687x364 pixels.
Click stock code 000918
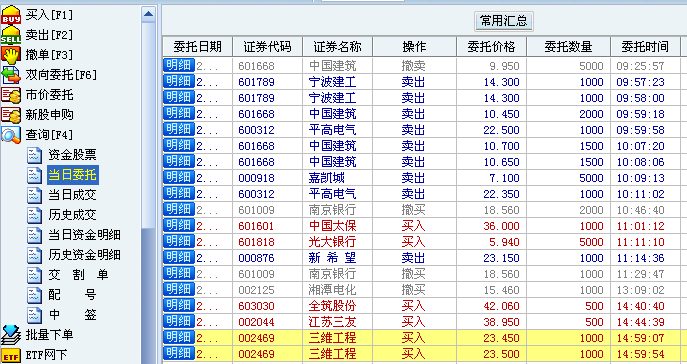point(256,178)
